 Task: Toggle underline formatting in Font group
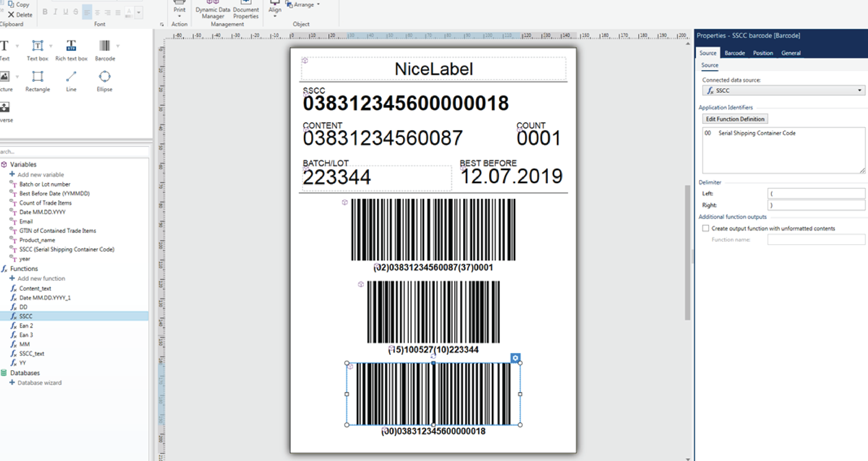click(66, 12)
